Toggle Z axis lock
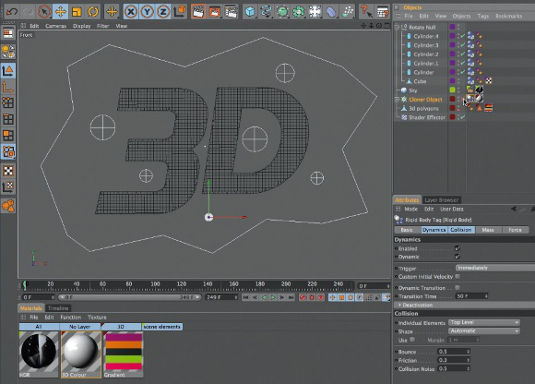Screen dimensions: 535x384 click(x=163, y=12)
